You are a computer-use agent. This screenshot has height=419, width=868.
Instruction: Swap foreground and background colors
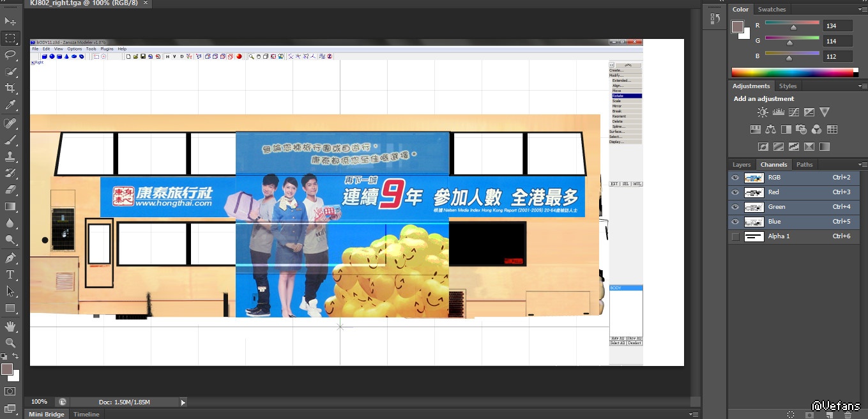coord(15,356)
